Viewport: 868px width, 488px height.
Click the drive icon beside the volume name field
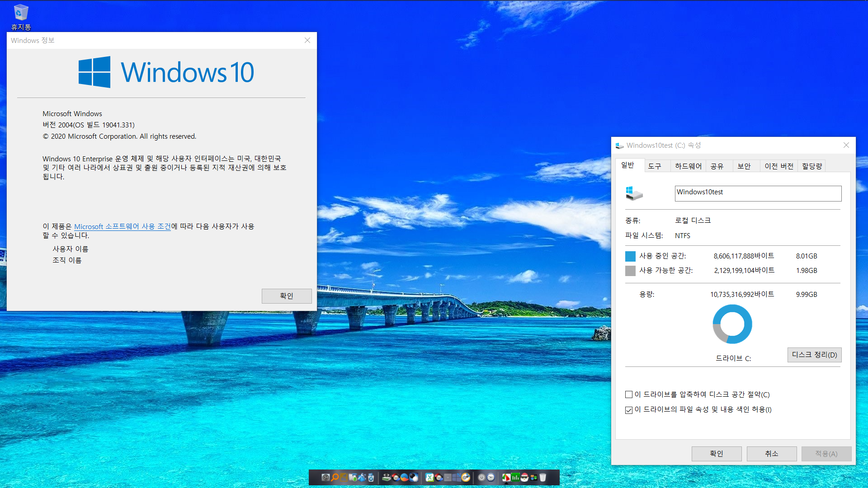(634, 193)
